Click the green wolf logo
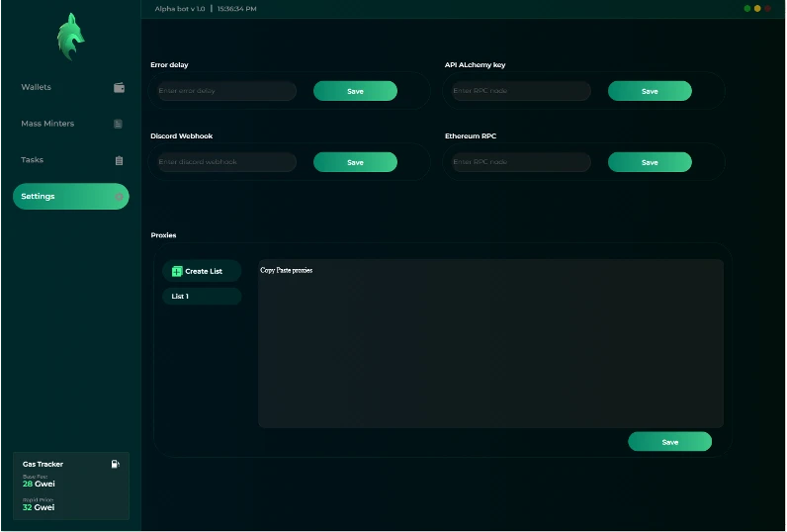Screen dimensions: 787x532 [x=70, y=37]
